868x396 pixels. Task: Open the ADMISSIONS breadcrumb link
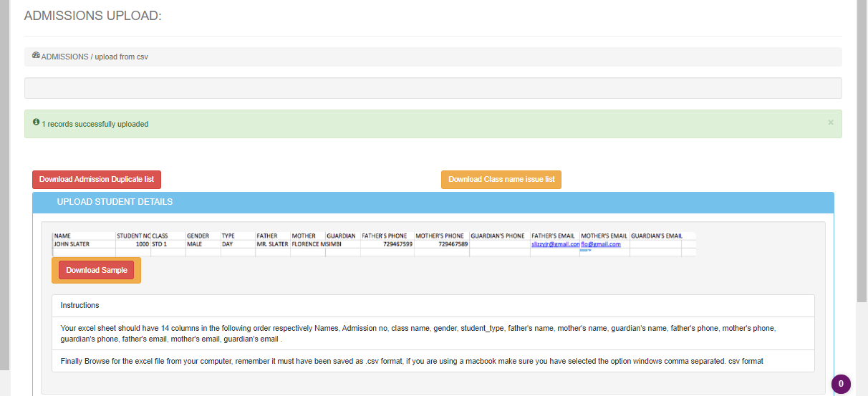click(x=64, y=57)
